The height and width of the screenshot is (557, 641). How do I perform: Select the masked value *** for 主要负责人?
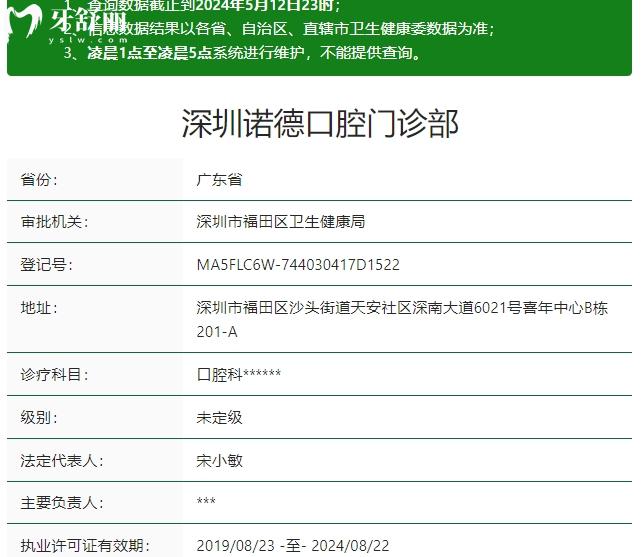click(206, 501)
